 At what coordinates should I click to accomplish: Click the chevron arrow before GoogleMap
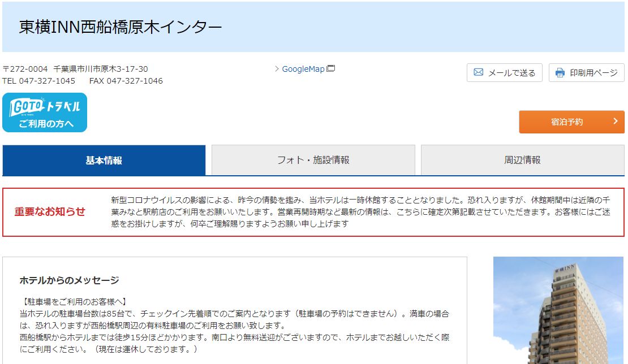277,69
